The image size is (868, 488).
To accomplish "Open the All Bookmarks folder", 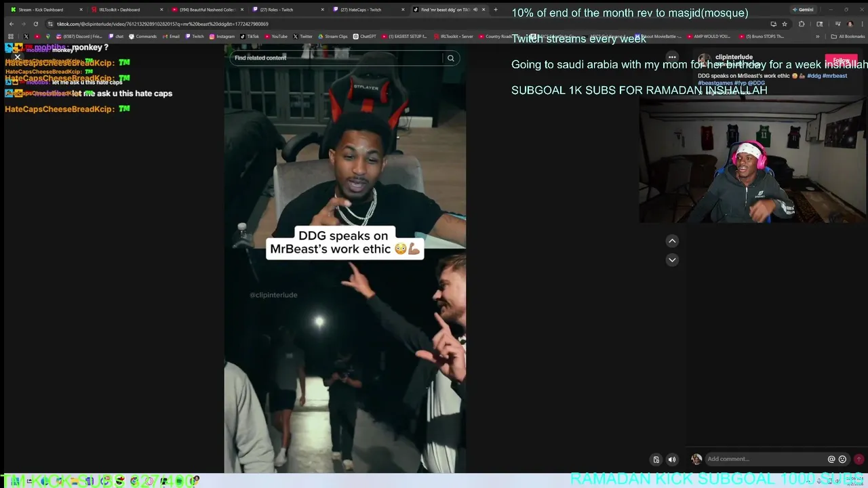I will coord(848,37).
